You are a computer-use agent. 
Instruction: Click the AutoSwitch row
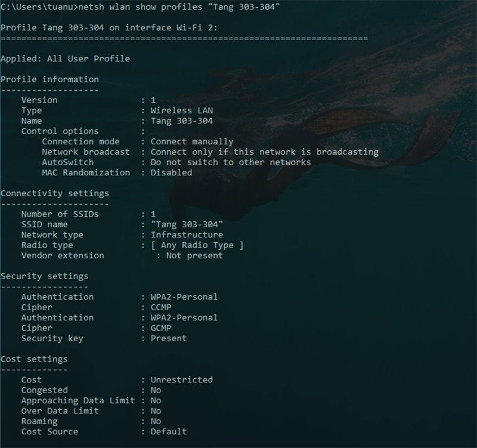point(176,162)
